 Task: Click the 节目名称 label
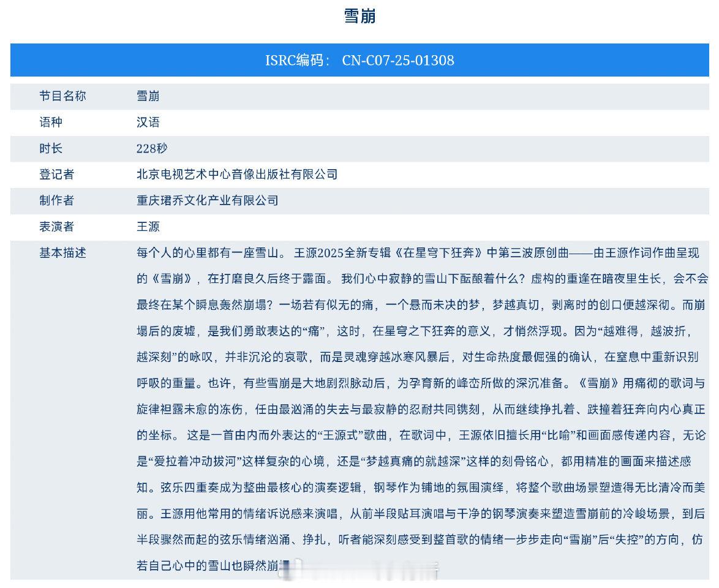click(63, 96)
